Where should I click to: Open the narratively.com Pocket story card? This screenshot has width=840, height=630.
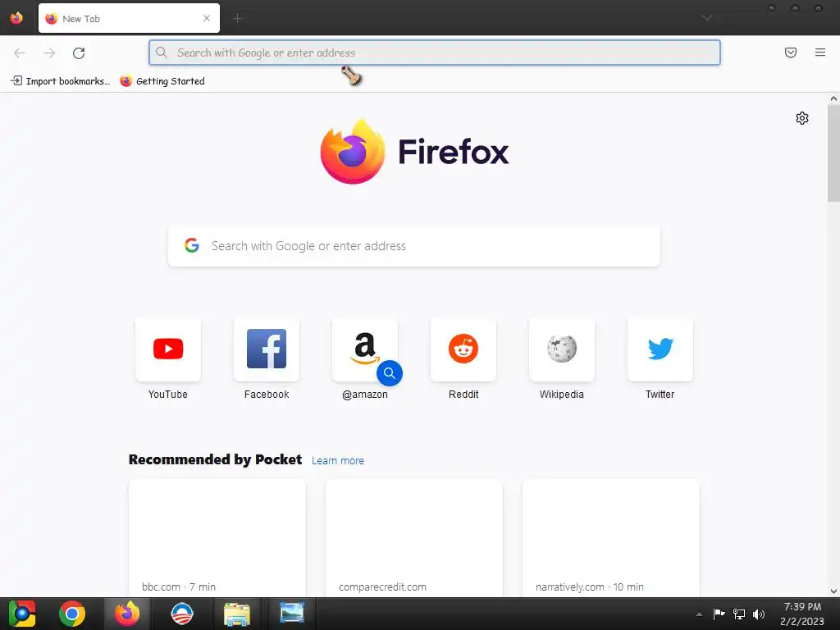click(610, 538)
